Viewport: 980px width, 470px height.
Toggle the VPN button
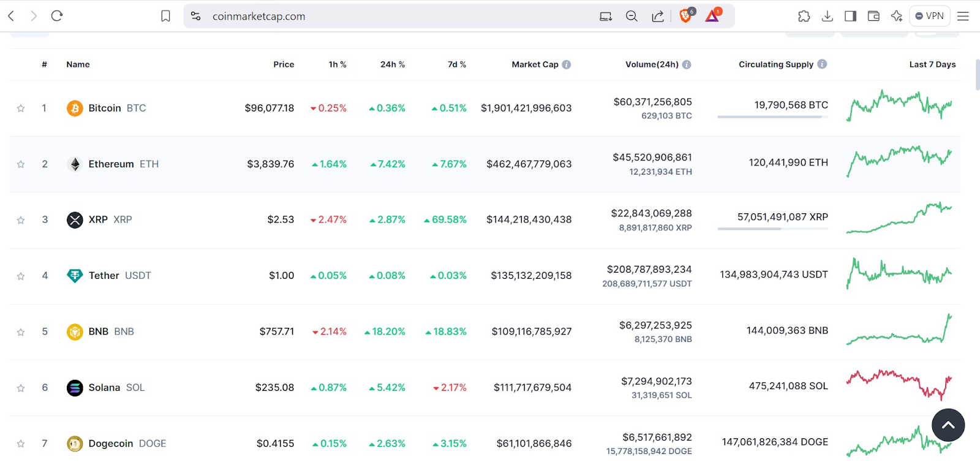coord(929,17)
